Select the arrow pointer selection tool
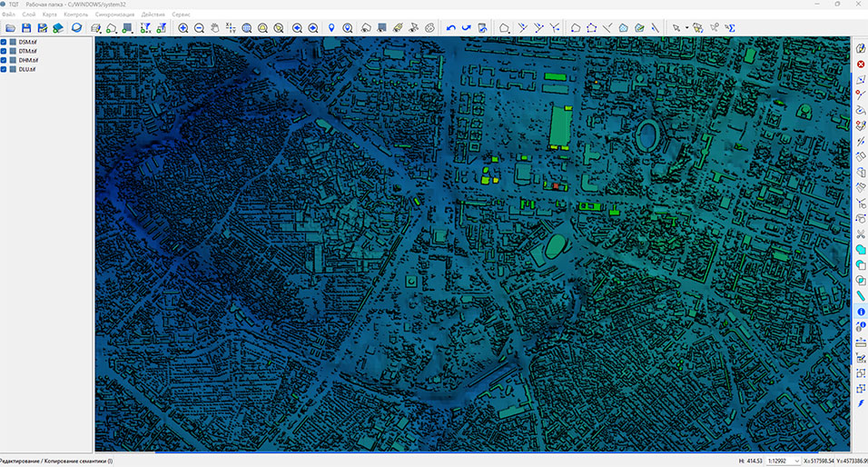The height and width of the screenshot is (467, 868). pyautogui.click(x=676, y=27)
